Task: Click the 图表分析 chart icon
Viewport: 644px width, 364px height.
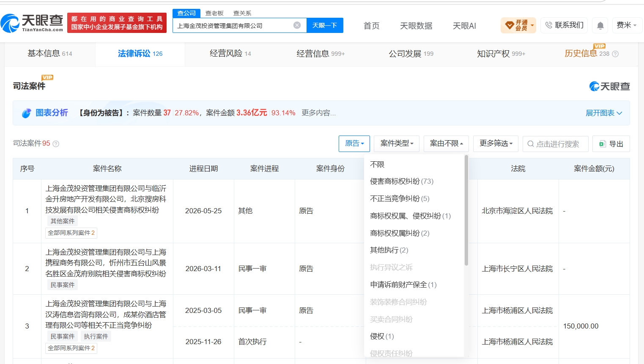Action: pos(26,113)
